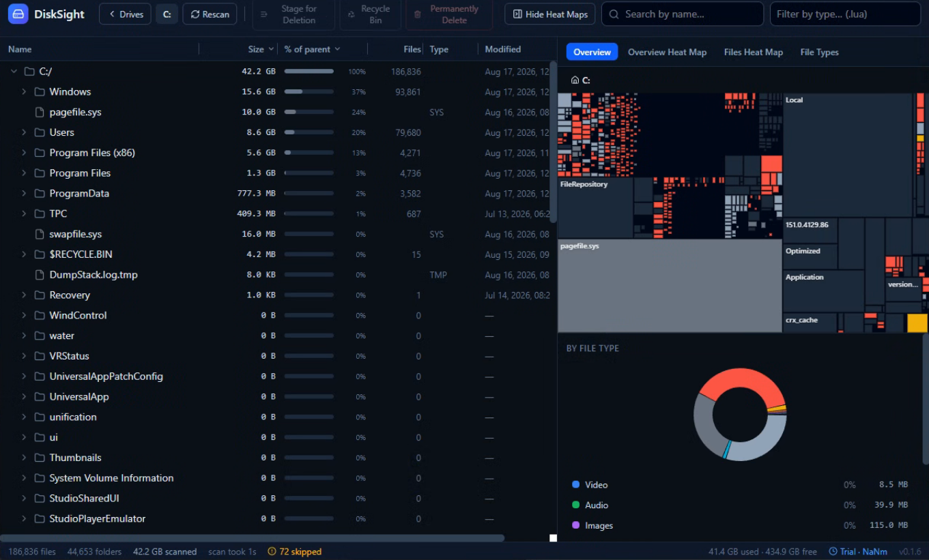Expand the Windows folder chevron

24,91
